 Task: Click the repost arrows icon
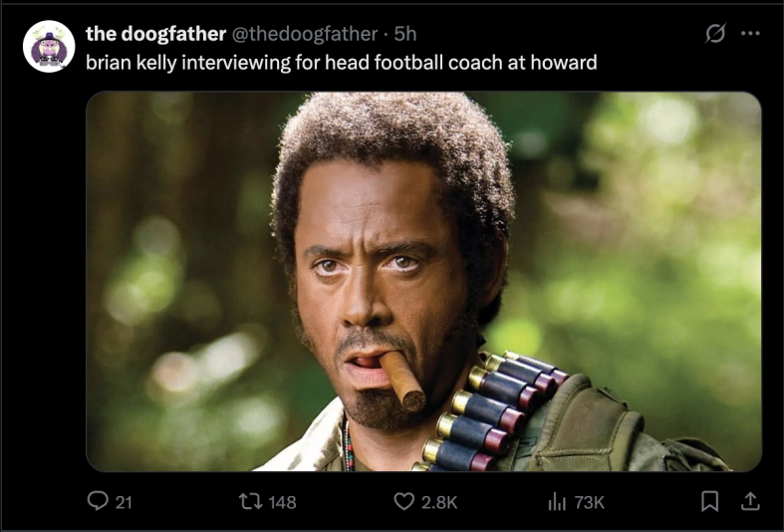249,501
